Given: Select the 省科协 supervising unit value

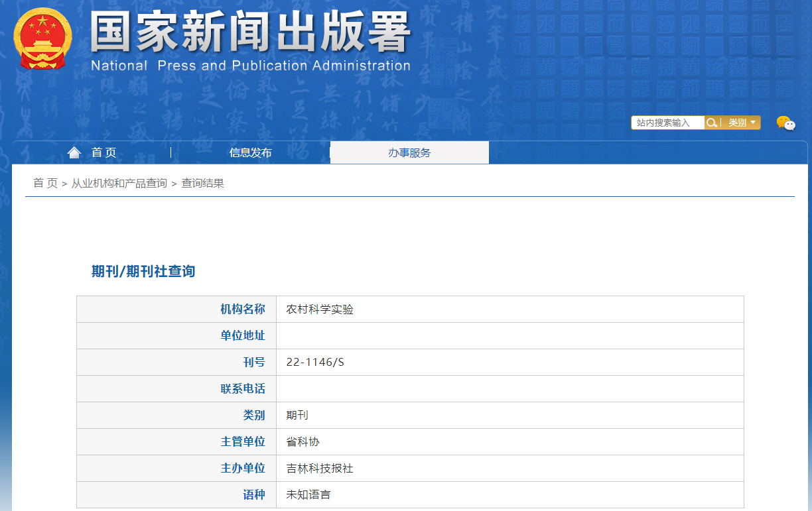Looking at the screenshot, I should [303, 442].
